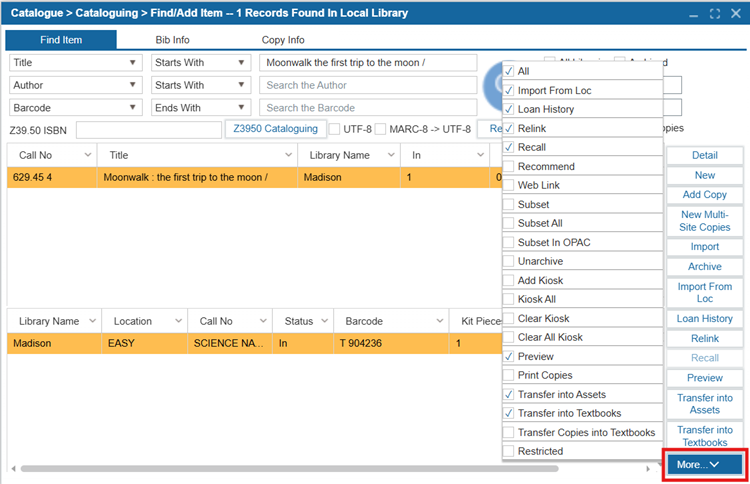Enable the Add Kiosk checkbox
The height and width of the screenshot is (484, 750).
click(508, 280)
